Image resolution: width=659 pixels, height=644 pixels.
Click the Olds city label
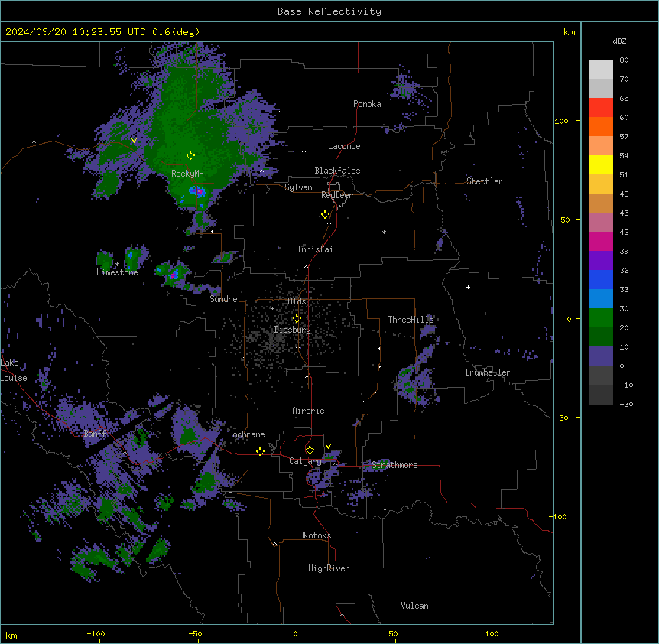297,301
